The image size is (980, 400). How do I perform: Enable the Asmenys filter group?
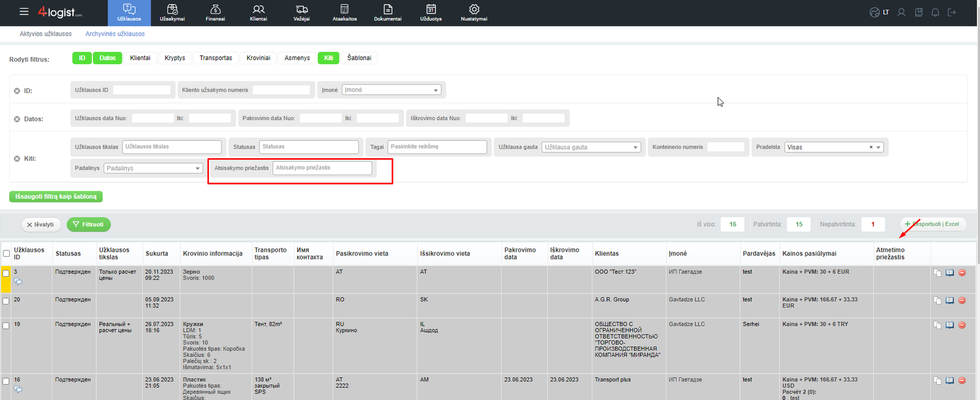[297, 58]
